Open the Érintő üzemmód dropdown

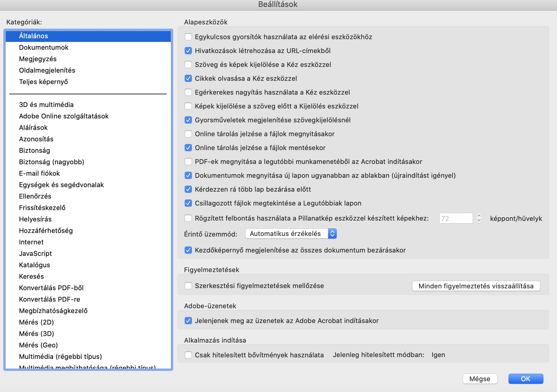point(290,234)
